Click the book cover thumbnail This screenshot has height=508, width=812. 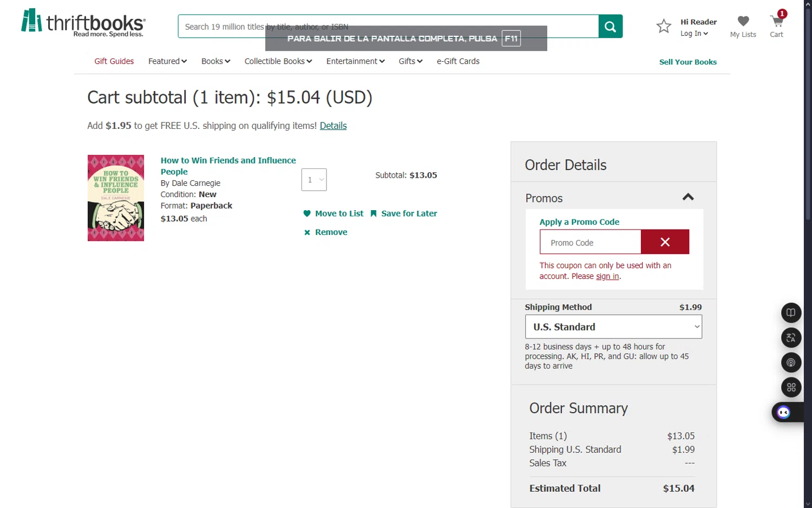(116, 198)
